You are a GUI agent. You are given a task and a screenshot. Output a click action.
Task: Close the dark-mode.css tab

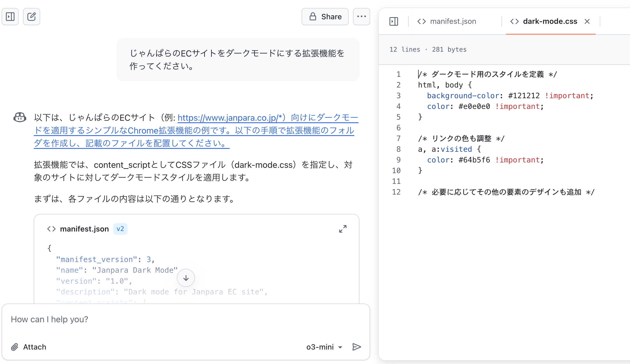pyautogui.click(x=587, y=21)
